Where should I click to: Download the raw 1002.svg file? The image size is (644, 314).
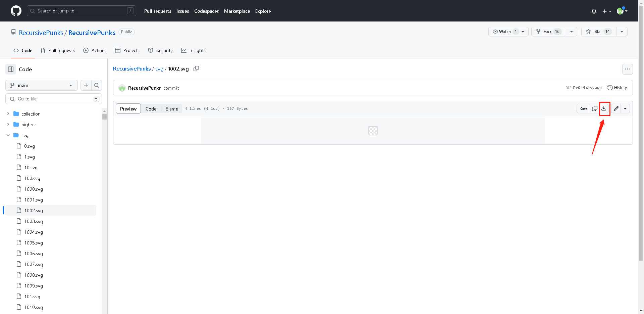click(x=604, y=108)
